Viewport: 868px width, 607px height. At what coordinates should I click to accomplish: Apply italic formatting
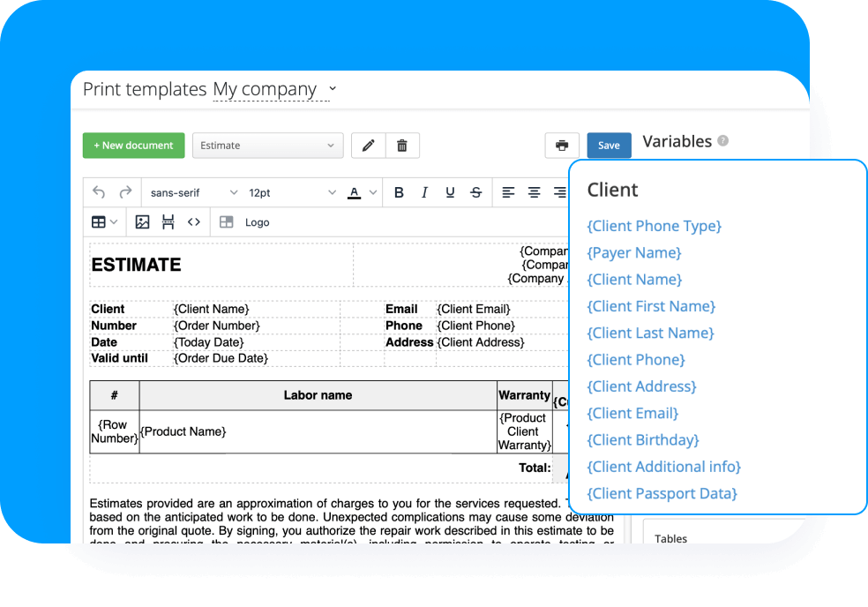click(x=424, y=192)
